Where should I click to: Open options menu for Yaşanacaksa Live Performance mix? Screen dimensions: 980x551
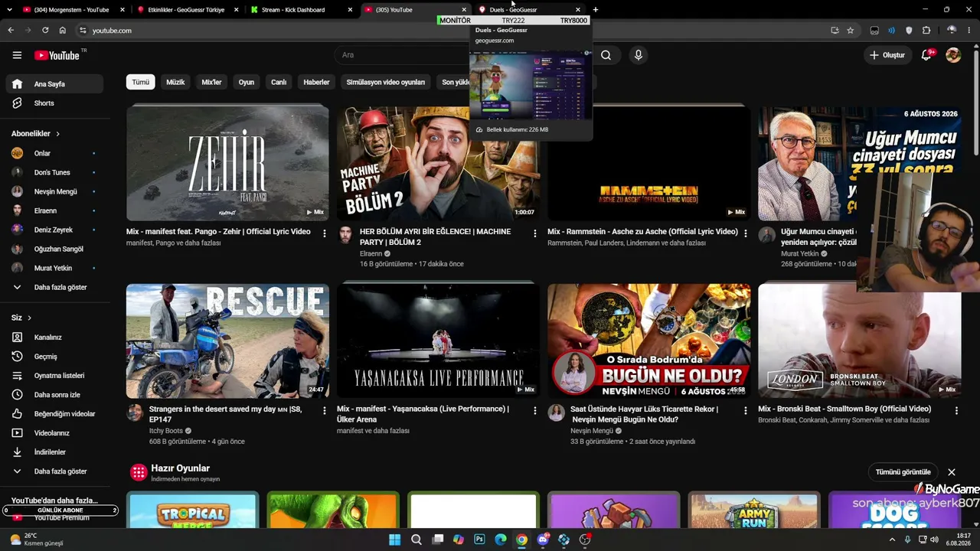coord(535,410)
